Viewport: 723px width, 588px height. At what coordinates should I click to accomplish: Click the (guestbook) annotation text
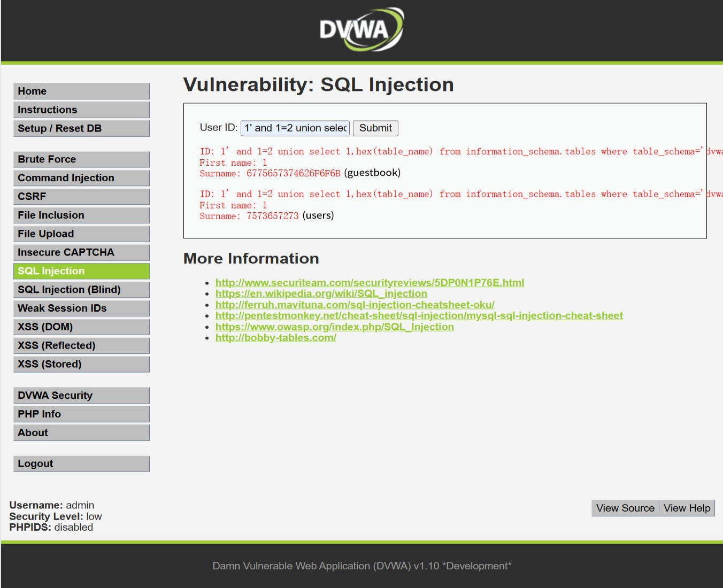(x=372, y=173)
